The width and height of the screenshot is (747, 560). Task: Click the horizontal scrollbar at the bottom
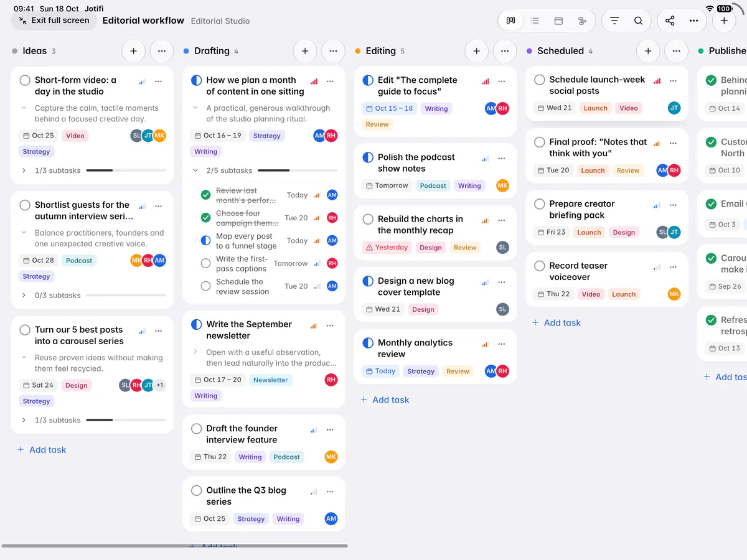pyautogui.click(x=175, y=546)
